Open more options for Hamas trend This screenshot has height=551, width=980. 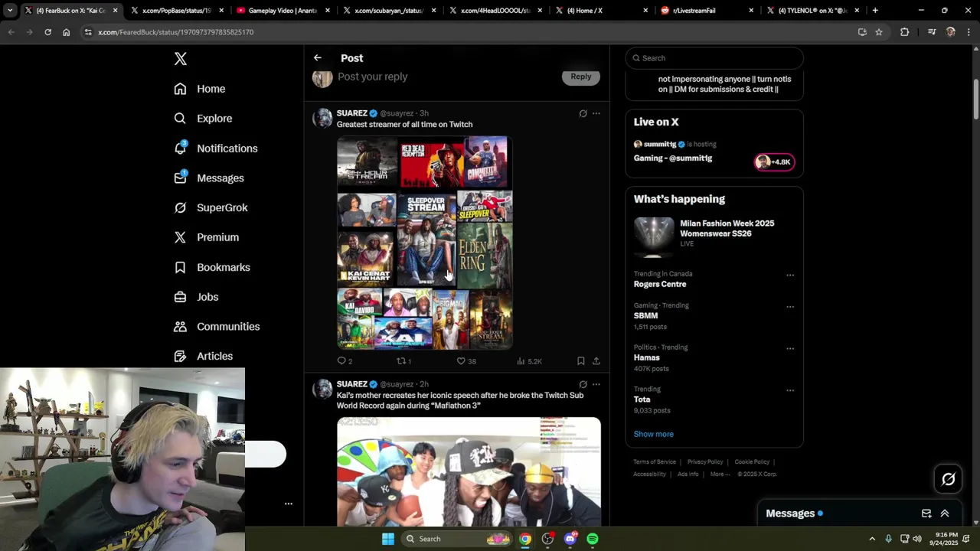pos(790,349)
